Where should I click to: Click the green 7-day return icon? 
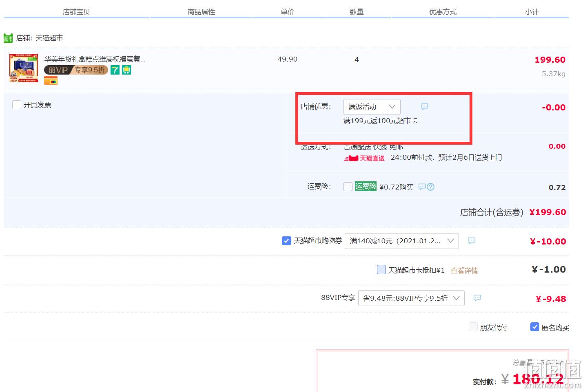click(x=115, y=70)
